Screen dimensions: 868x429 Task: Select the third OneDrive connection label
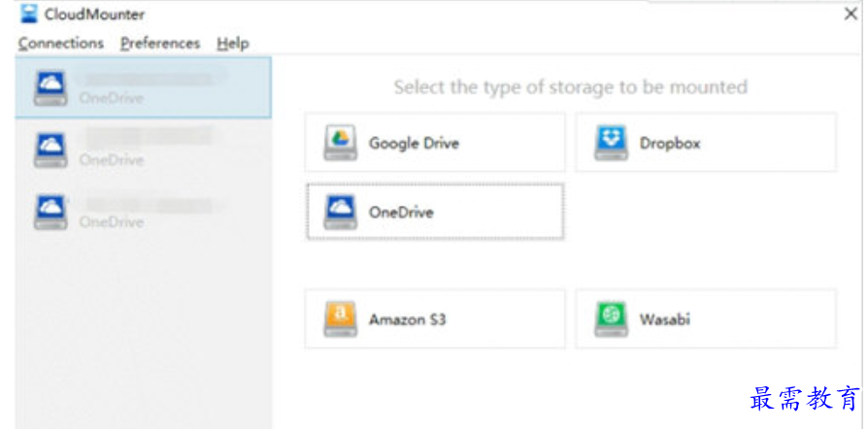point(112,222)
